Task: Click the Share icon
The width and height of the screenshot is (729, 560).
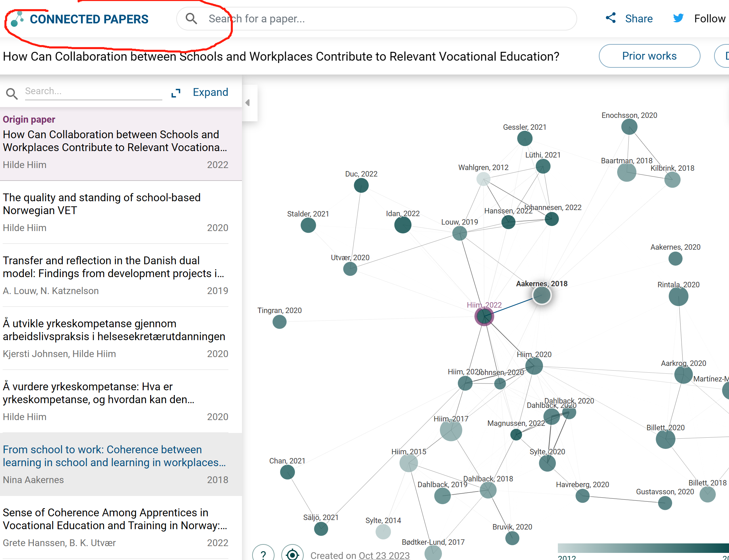Action: [611, 18]
